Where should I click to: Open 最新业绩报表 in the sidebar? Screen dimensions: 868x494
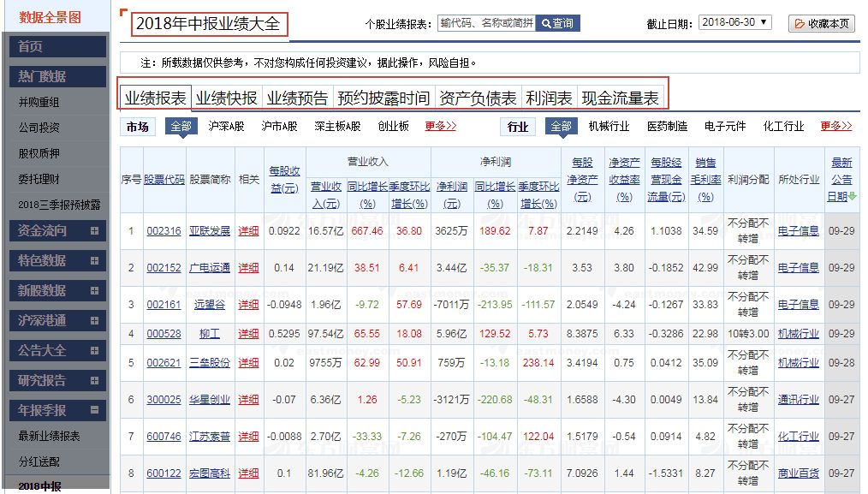(x=50, y=437)
